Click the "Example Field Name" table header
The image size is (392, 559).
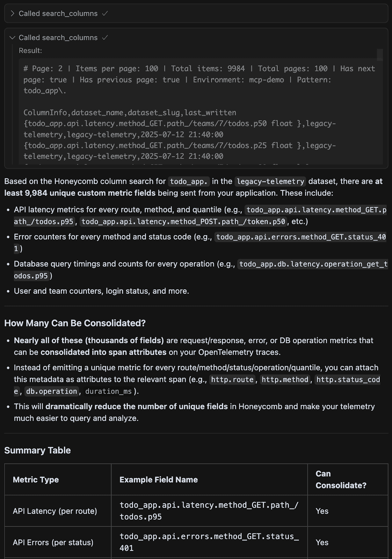[x=159, y=480]
